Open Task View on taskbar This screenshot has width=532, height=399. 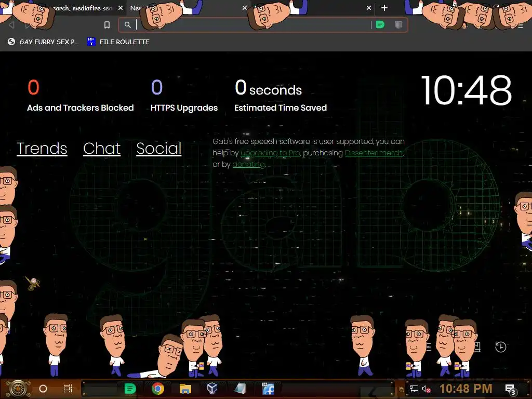pos(68,389)
